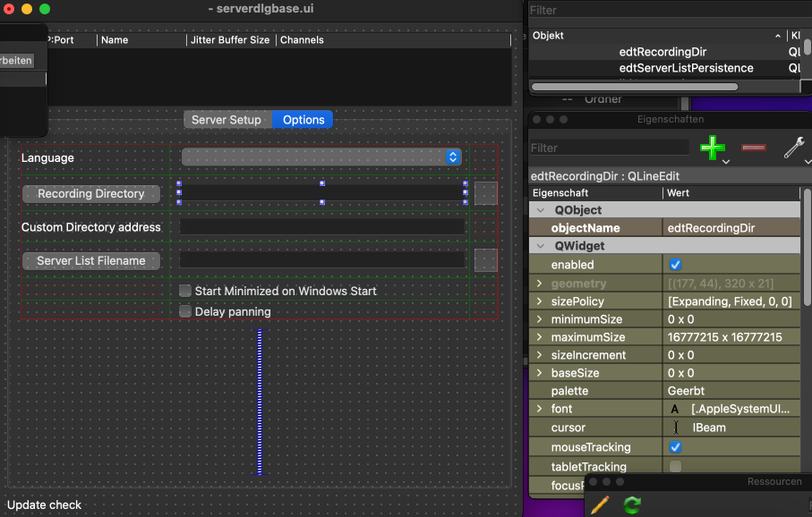The width and height of the screenshot is (812, 517).
Task: Click the Jitter Buffer Size column header
Action: click(230, 40)
